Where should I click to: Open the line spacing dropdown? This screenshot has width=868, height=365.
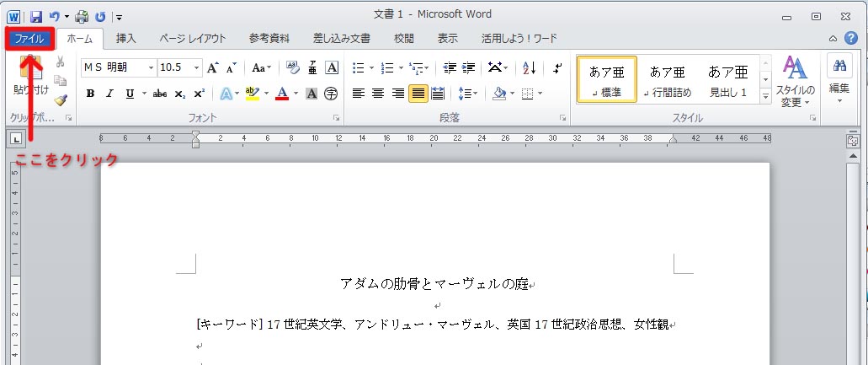click(468, 94)
